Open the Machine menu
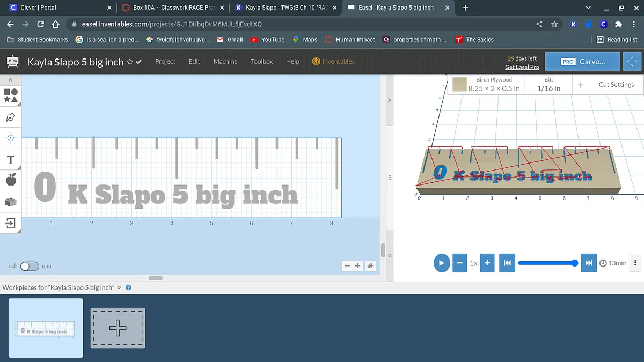 pos(225,62)
